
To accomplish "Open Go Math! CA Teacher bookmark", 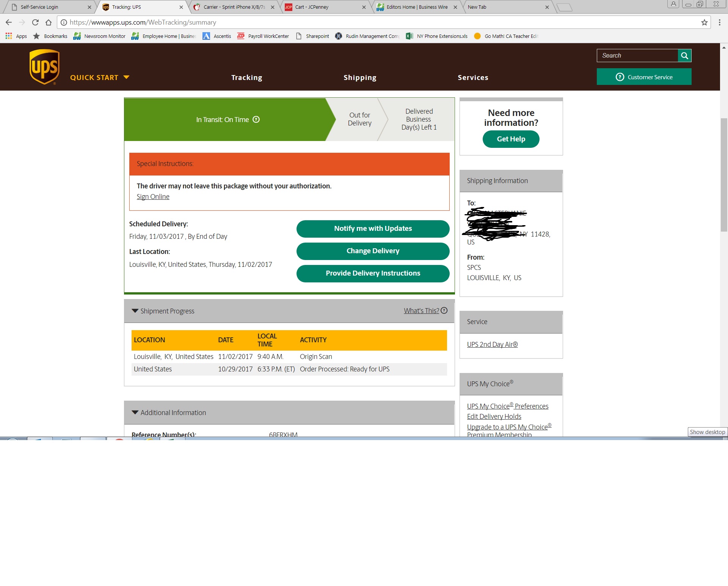I will (x=506, y=36).
